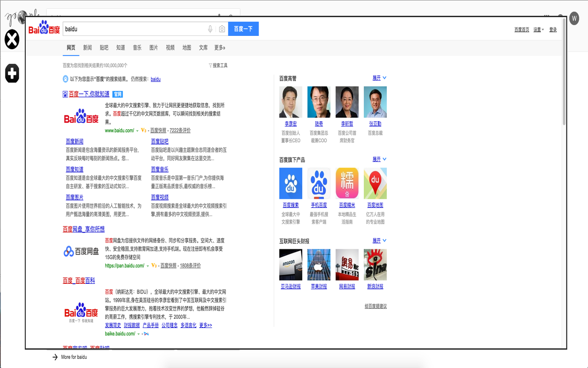
Task: Open 1808条评价 reviews link
Action: click(x=190, y=265)
